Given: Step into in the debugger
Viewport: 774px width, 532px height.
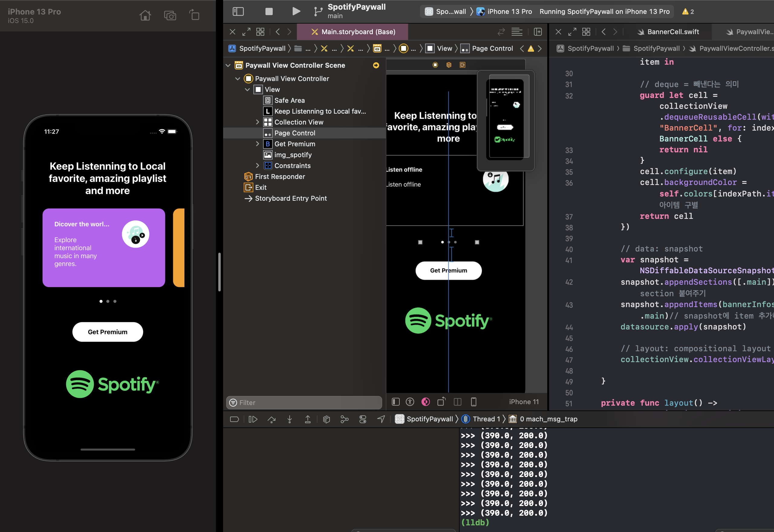Looking at the screenshot, I should (x=290, y=419).
